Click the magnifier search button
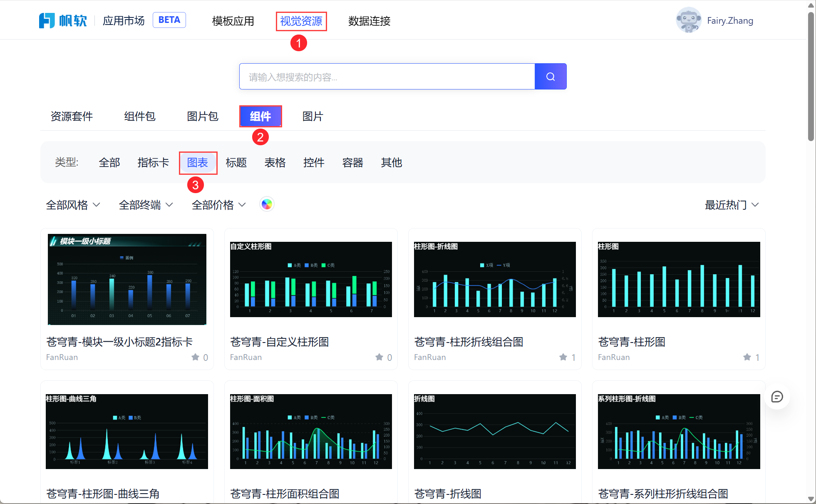 [x=550, y=77]
